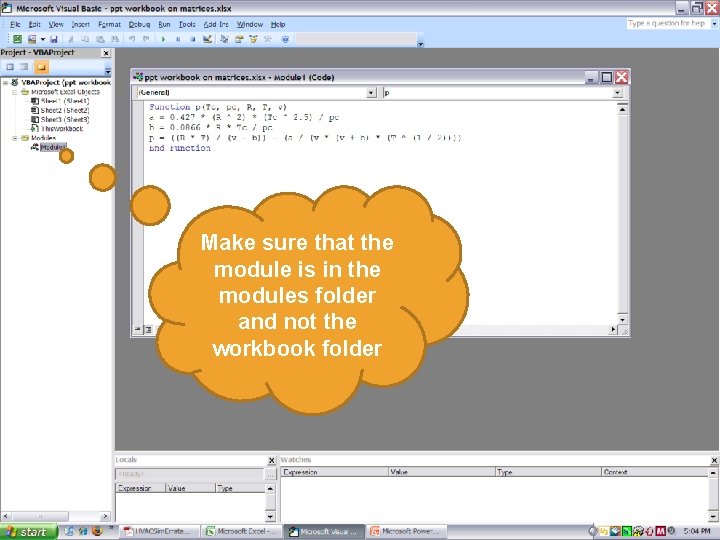Toggle Design Mode toolbar icon
Screen dimensions: 720x540
tap(207, 39)
